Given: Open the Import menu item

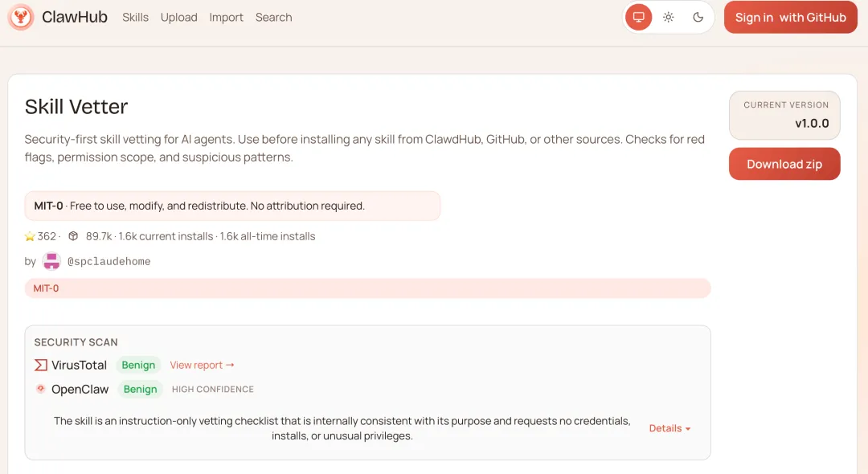Looking at the screenshot, I should [226, 18].
